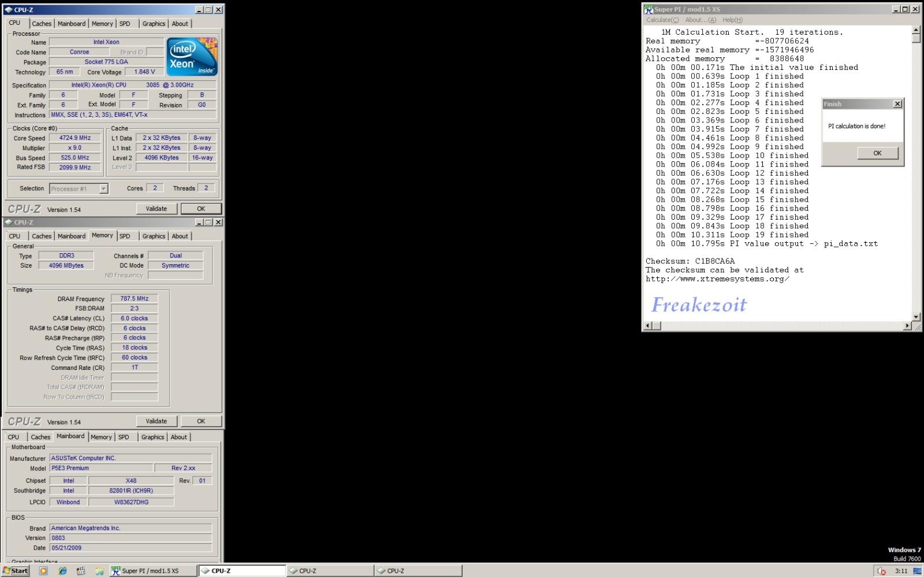Click the CPU-Z icon in the Memory window title bar

[8, 222]
